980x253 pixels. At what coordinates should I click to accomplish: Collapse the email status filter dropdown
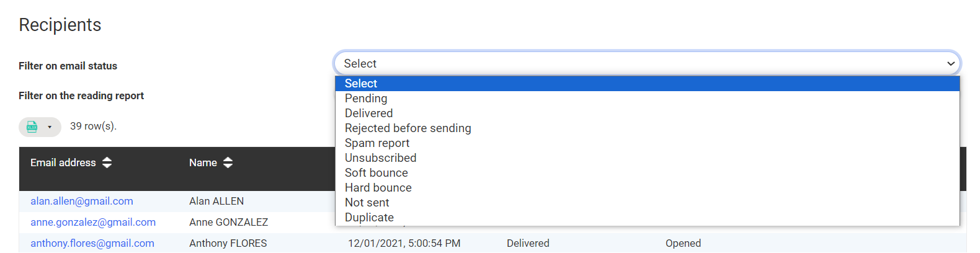[x=950, y=64]
